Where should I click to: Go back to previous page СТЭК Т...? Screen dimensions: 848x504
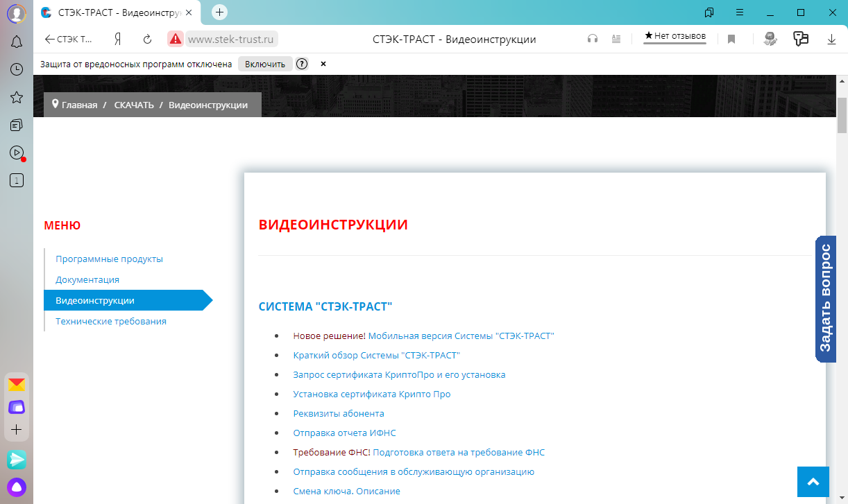coord(68,39)
